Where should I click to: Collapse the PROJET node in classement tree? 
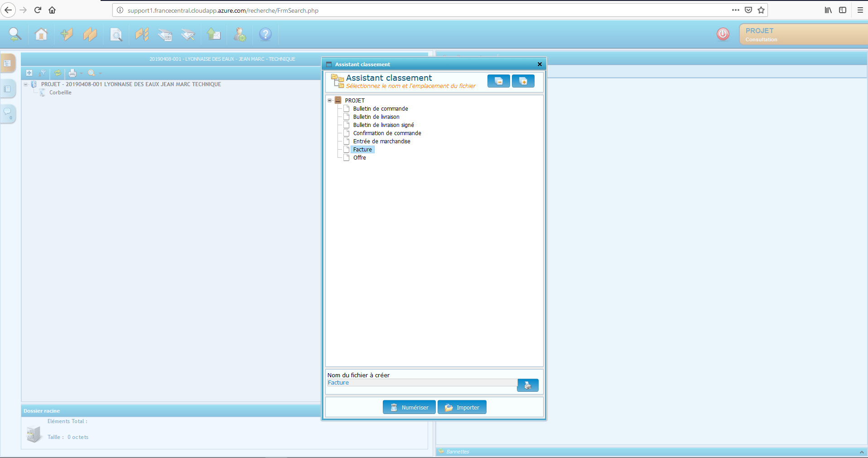pos(330,101)
